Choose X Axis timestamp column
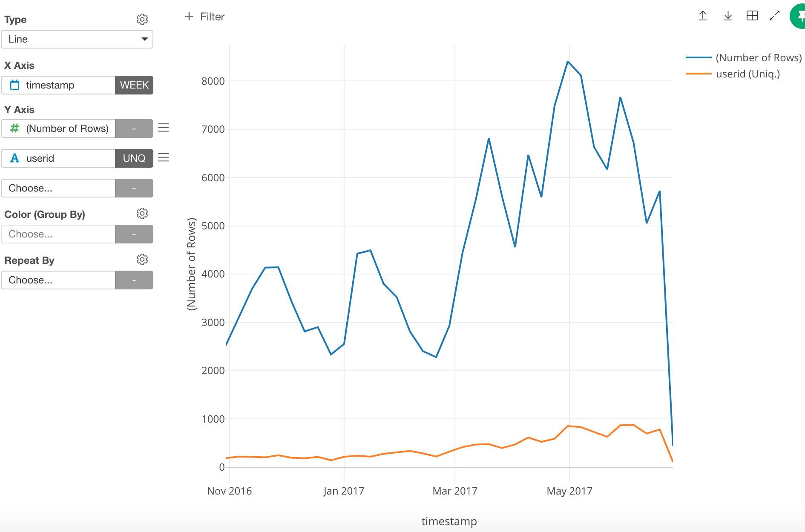The height and width of the screenshot is (532, 805). (x=58, y=85)
